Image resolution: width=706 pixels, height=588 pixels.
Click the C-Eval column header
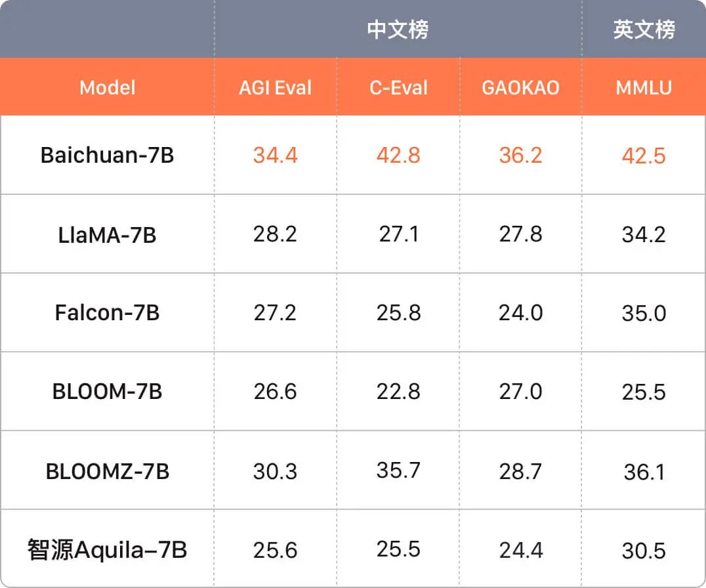point(398,87)
